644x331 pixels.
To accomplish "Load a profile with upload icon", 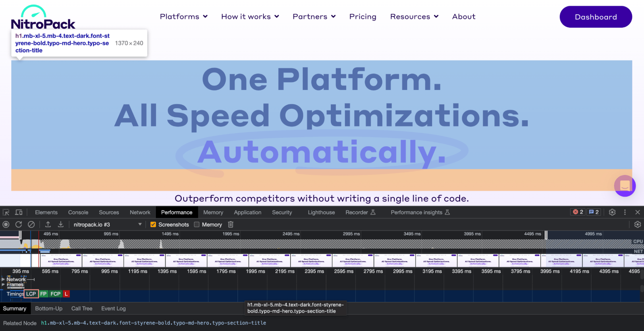I will point(48,224).
